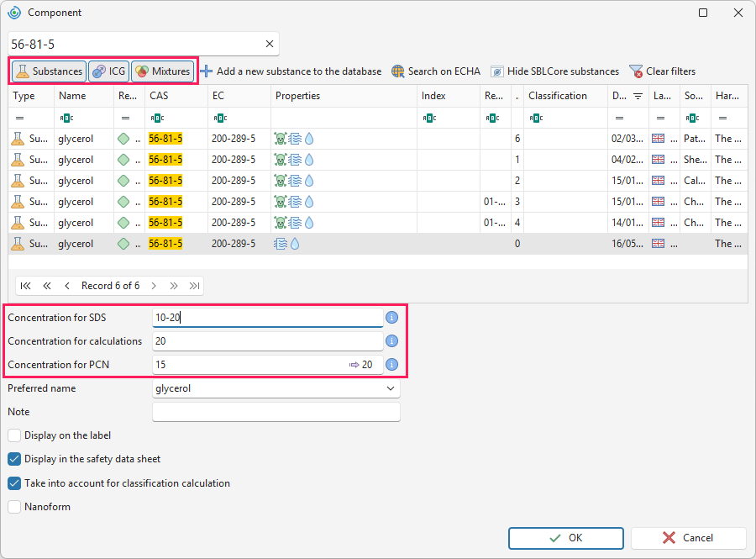Open the Type column filter operator
The height and width of the screenshot is (559, 756).
click(x=20, y=119)
